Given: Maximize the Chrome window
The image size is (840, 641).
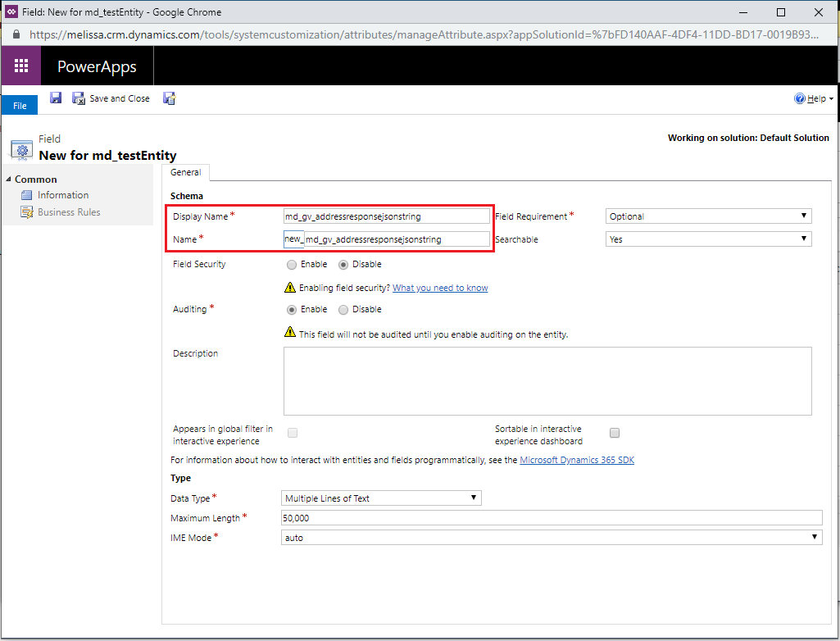Looking at the screenshot, I should pos(781,11).
